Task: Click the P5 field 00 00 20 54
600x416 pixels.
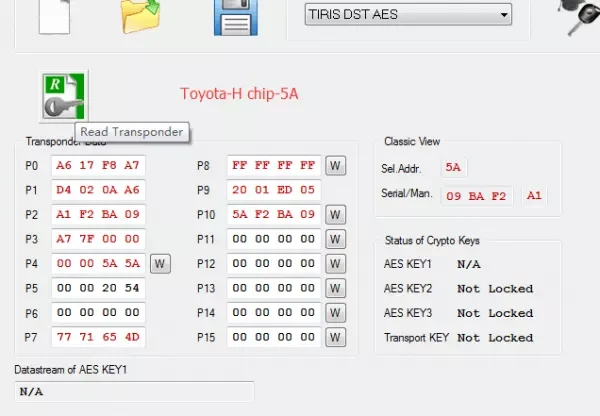Action: pos(98,288)
